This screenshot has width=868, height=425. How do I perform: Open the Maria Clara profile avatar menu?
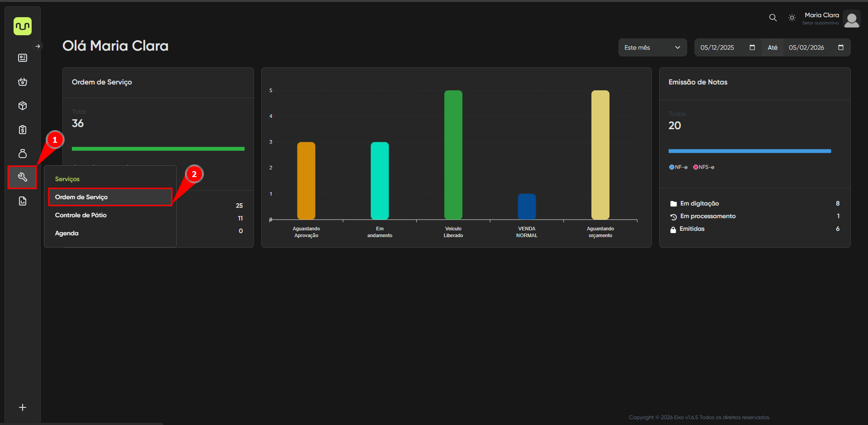pos(851,19)
